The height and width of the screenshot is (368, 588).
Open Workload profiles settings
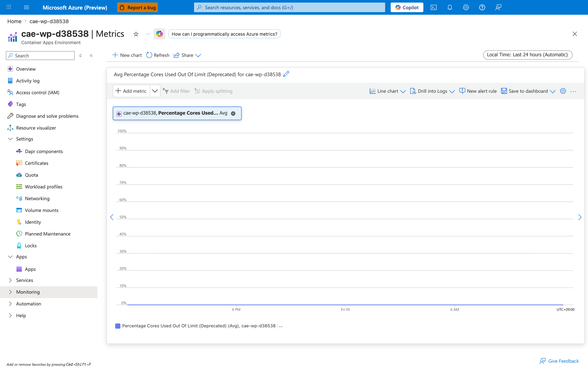click(43, 187)
